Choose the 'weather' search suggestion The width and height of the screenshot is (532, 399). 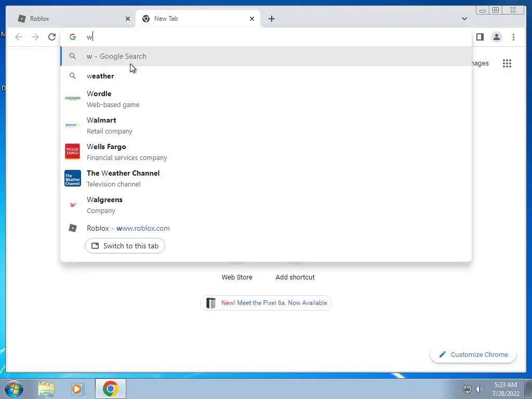pos(266,76)
